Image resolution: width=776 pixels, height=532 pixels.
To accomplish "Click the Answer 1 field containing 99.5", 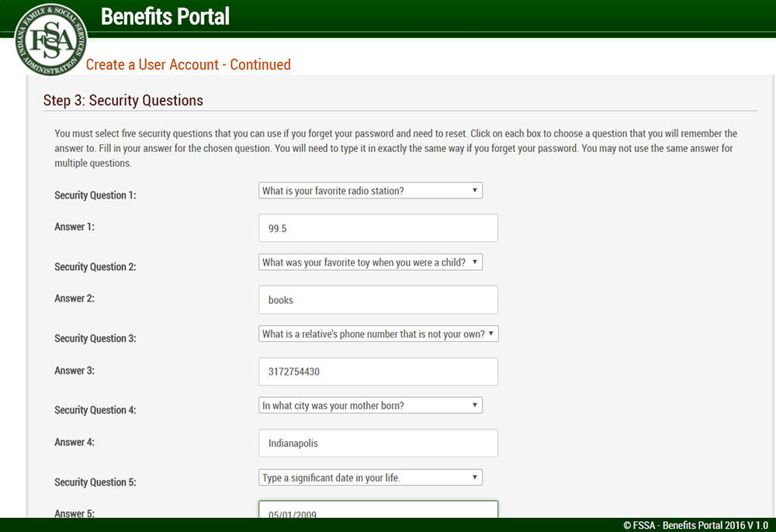I will [378, 228].
